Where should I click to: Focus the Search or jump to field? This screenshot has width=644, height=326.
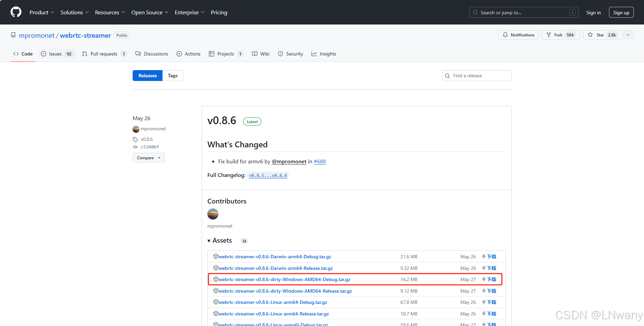pyautogui.click(x=524, y=12)
